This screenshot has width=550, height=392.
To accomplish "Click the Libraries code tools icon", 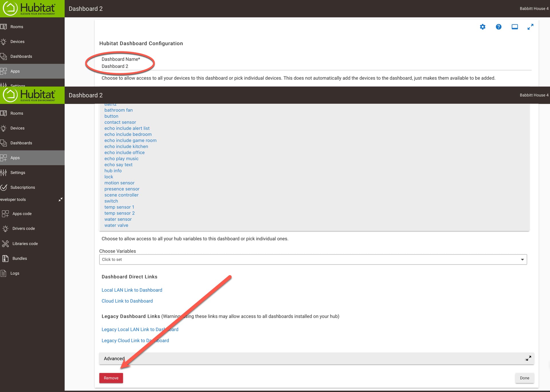I will pyautogui.click(x=5, y=244).
